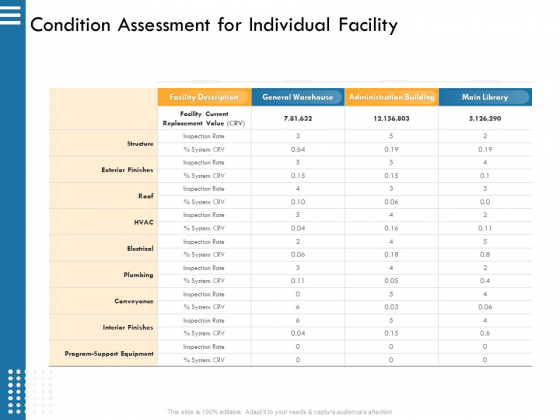The image size is (560, 420).
Task: Select Plumbing CRV value 0.05
Action: (x=391, y=281)
